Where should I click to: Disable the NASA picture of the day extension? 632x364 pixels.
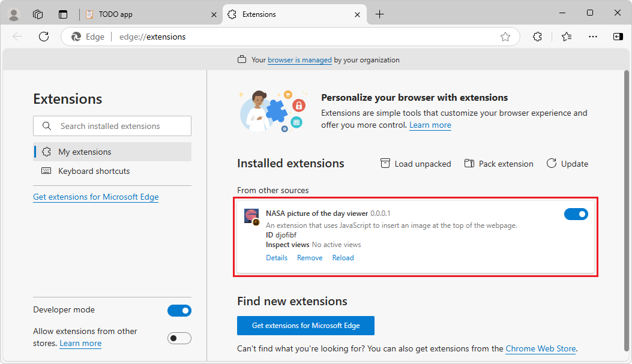pos(576,213)
